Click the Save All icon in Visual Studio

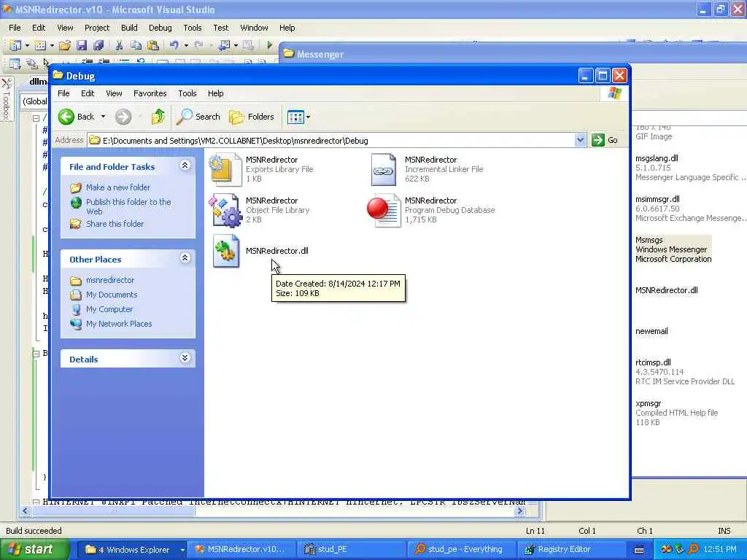98,45
